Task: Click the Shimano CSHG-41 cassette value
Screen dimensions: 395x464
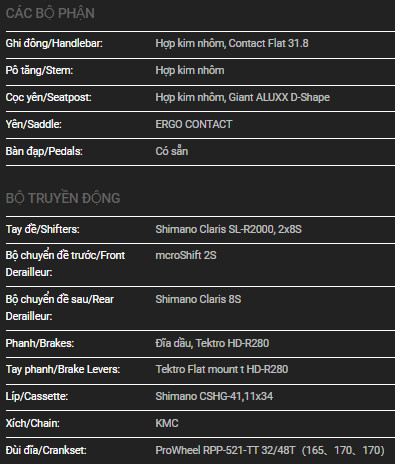Action: pyautogui.click(x=214, y=396)
